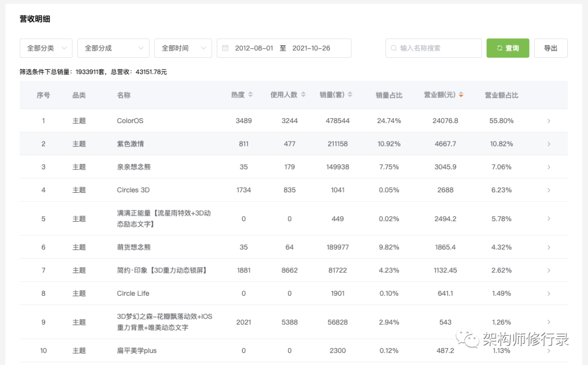
Task: Expand the 全部分成 dropdown
Action: [x=113, y=48]
